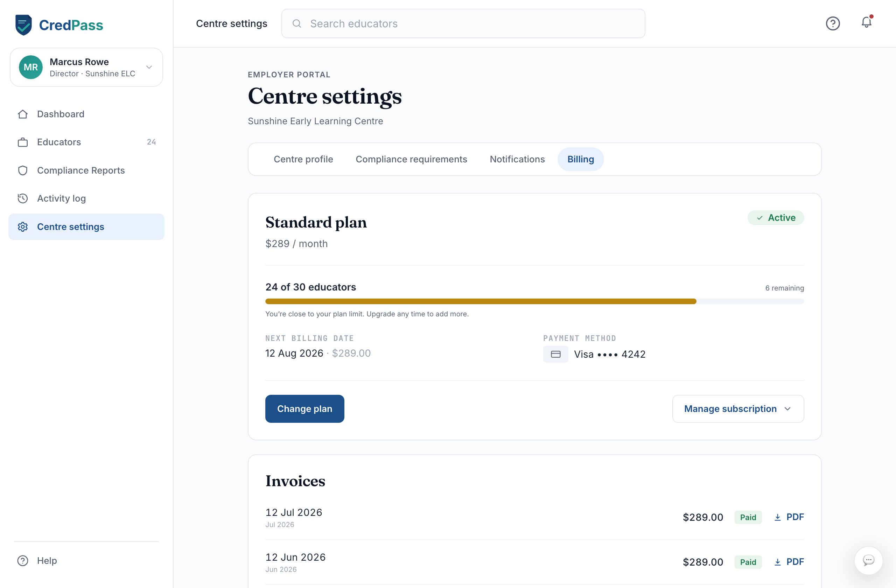Screen dimensions: 896x588
Task: Click the MR avatar circle
Action: [30, 67]
